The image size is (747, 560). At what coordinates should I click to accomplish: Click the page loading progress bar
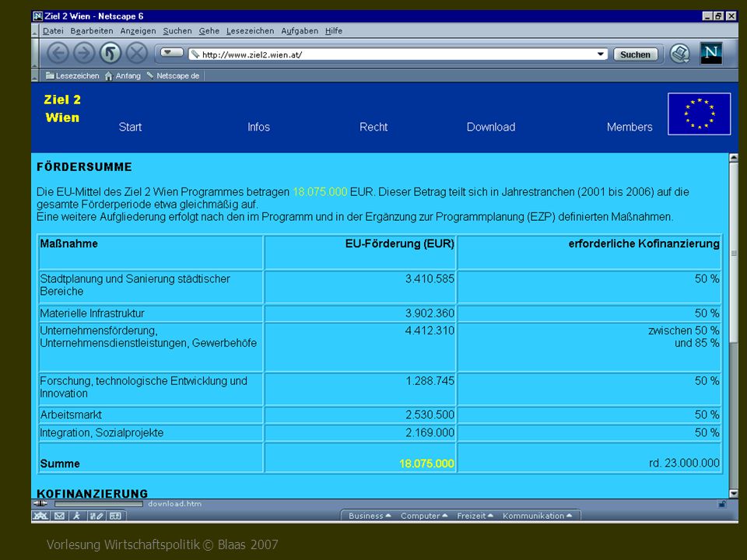click(99, 504)
